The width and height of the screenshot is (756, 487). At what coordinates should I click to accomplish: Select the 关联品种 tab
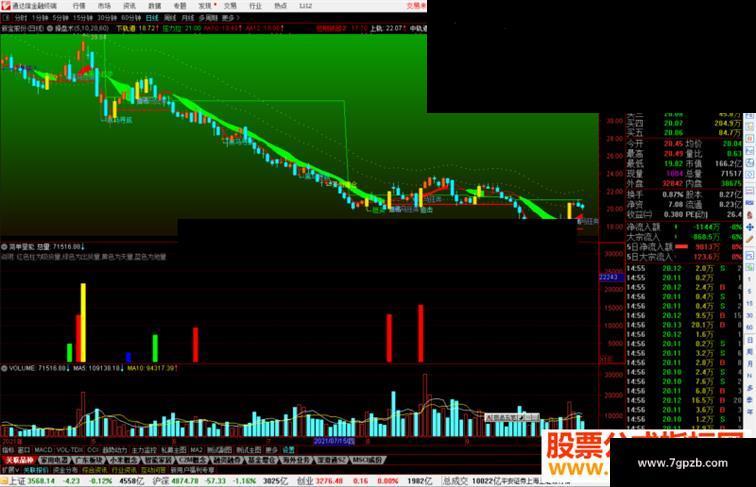[x=20, y=460]
